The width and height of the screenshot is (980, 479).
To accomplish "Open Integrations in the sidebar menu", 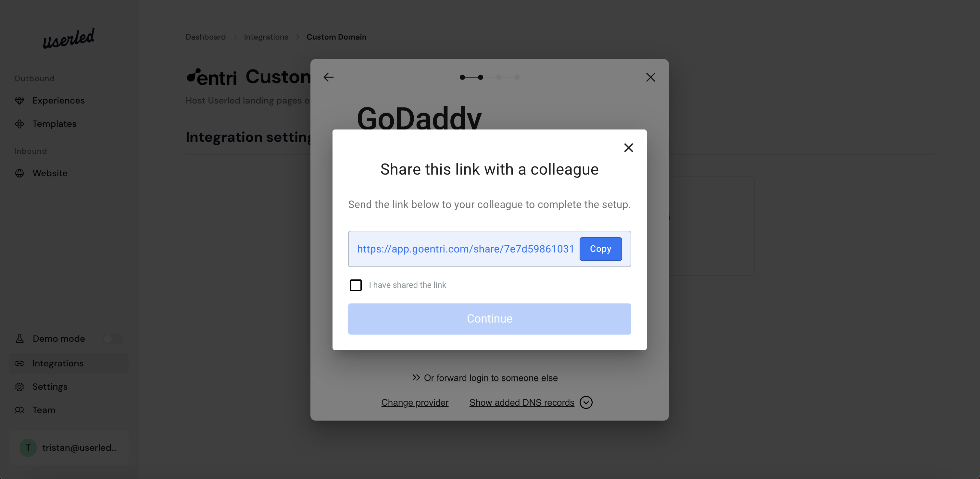I will click(58, 363).
